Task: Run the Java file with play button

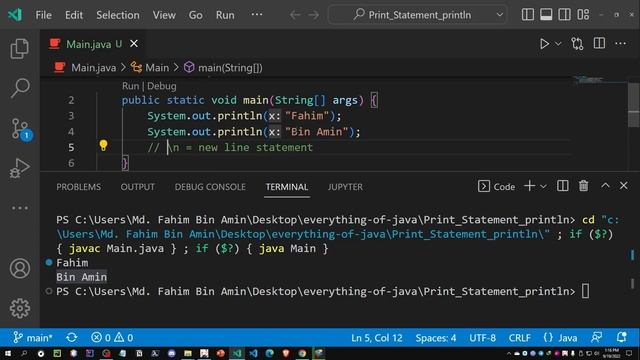Action: 544,44
